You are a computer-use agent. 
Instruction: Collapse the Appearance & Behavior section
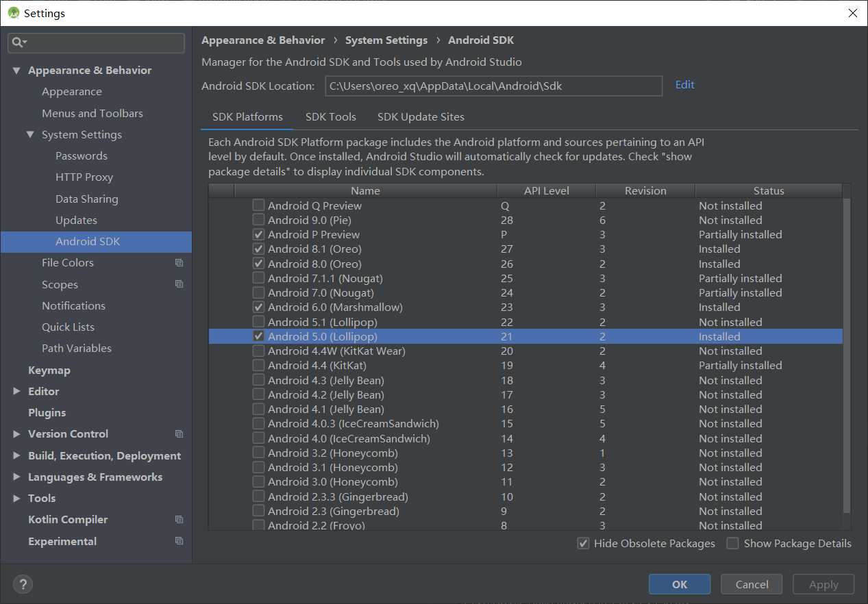click(16, 71)
